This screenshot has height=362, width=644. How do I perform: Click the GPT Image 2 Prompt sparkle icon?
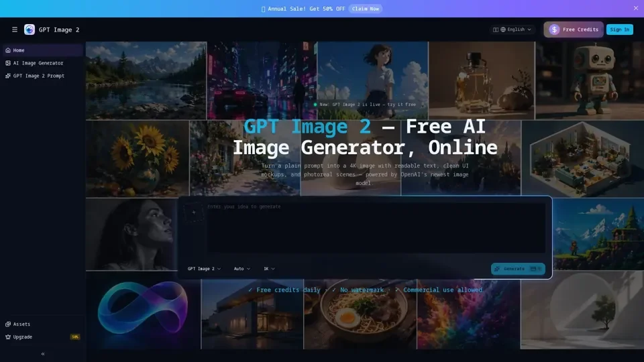[x=8, y=76]
